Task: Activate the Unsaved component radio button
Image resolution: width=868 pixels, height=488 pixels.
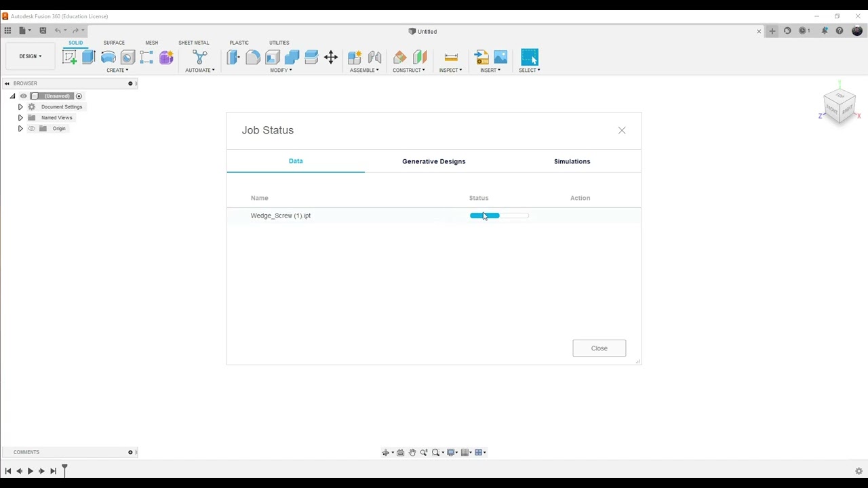Action: (79, 96)
